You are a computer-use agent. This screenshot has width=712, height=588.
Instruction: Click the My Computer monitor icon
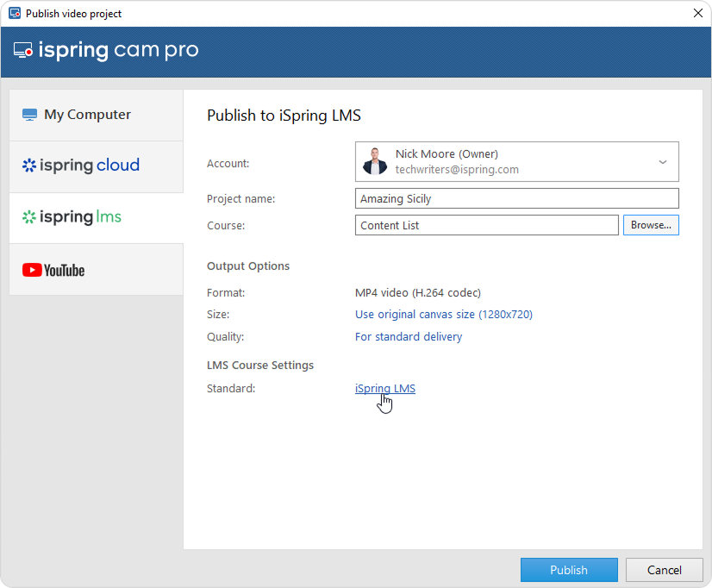pos(30,115)
